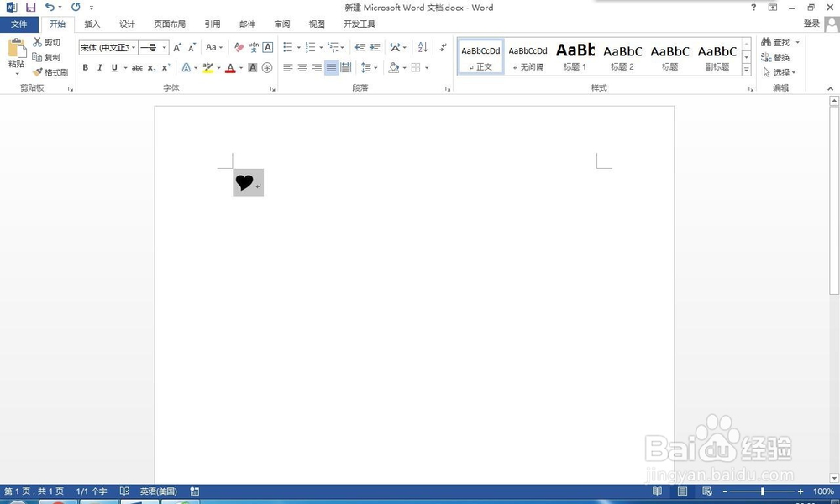Toggle Character Shading (gray A)
This screenshot has height=504, width=840.
pos(253,67)
